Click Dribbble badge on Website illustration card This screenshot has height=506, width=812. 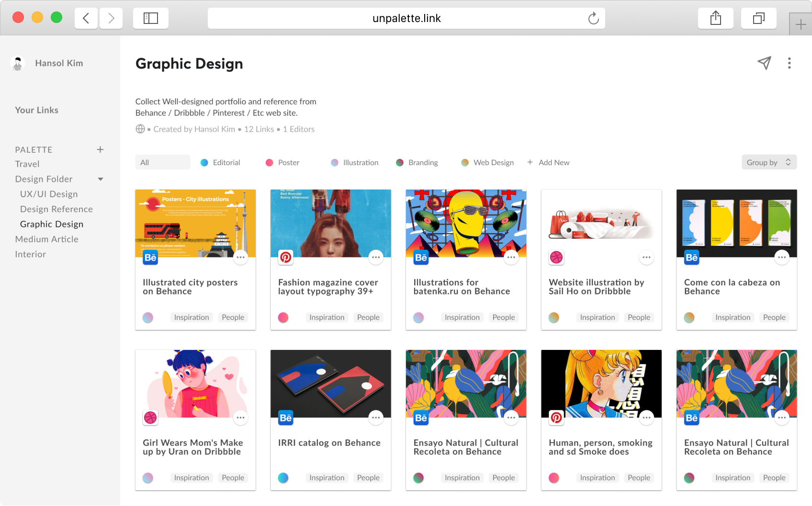tap(556, 258)
